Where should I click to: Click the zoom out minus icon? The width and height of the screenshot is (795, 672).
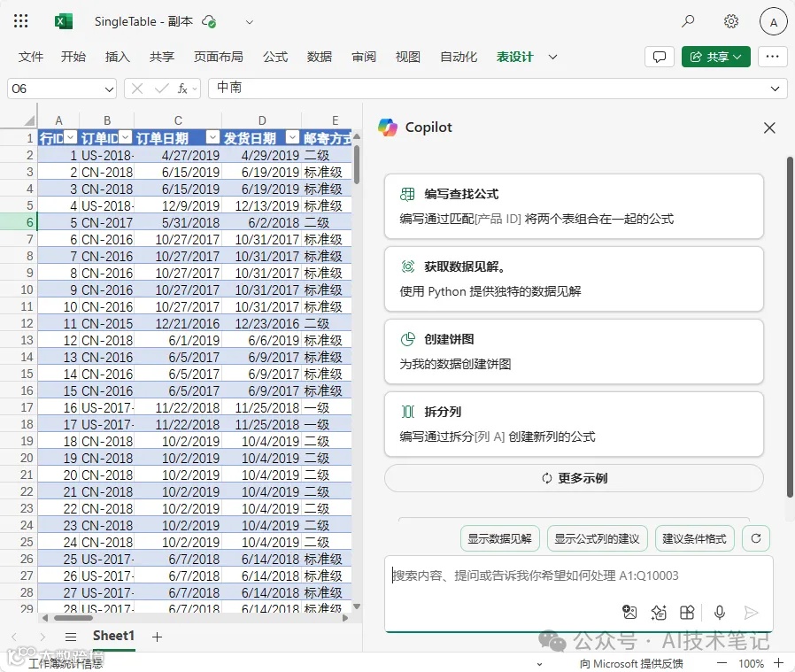click(722, 663)
